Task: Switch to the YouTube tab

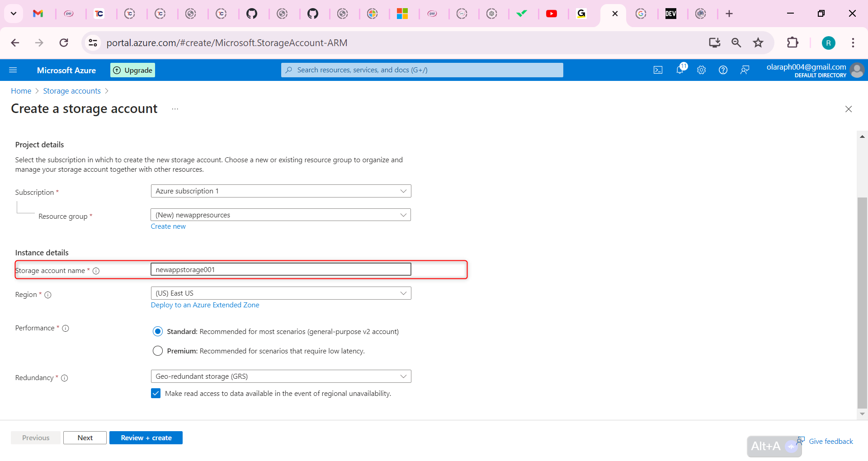Action: 552,14
